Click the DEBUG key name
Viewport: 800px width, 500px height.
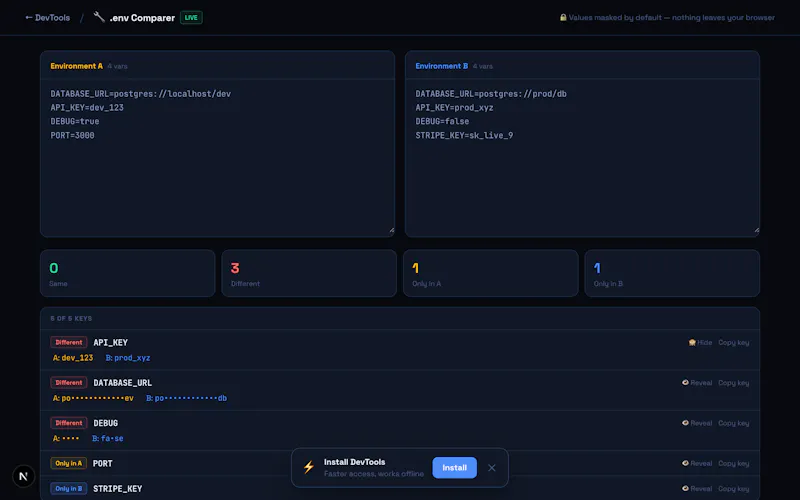point(106,423)
